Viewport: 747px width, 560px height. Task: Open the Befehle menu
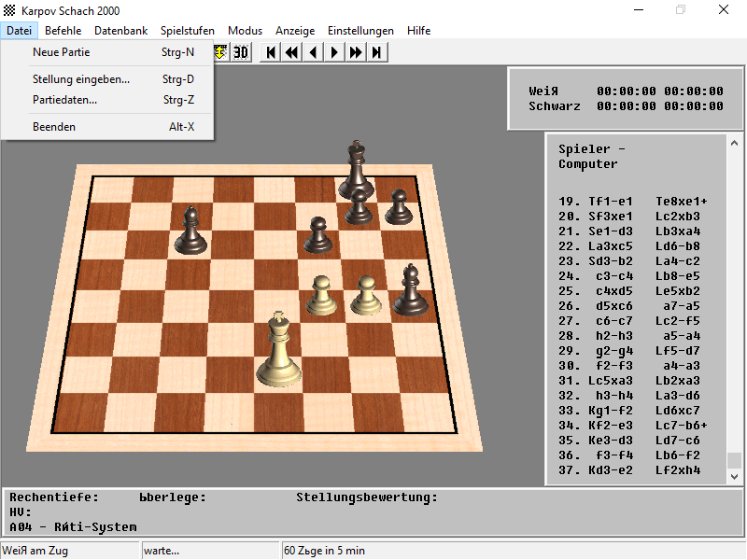click(x=63, y=31)
